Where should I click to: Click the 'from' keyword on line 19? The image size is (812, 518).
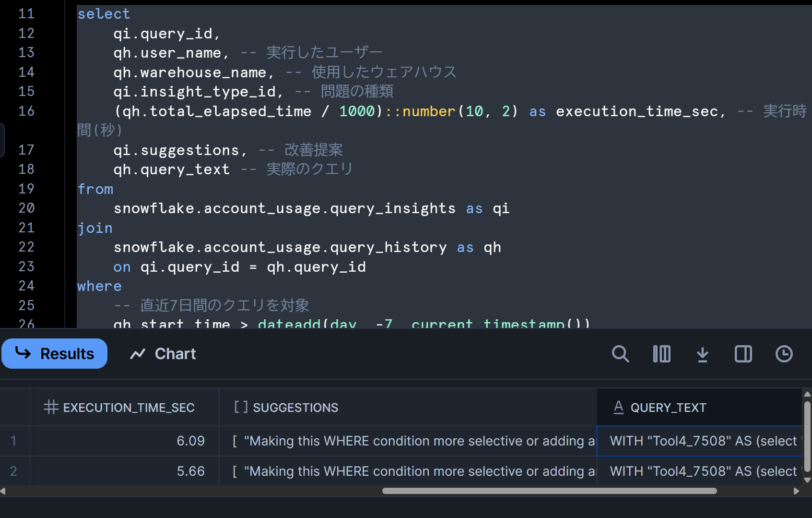tap(95, 189)
